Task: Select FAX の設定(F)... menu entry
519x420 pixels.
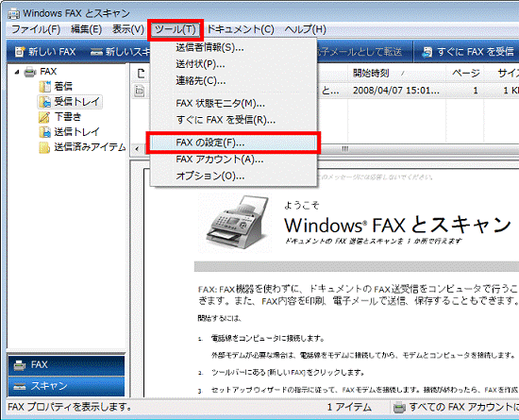Action: tap(233, 143)
